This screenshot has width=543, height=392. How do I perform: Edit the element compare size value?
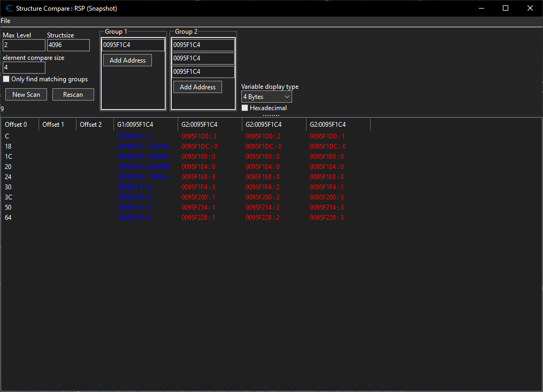pyautogui.click(x=24, y=67)
